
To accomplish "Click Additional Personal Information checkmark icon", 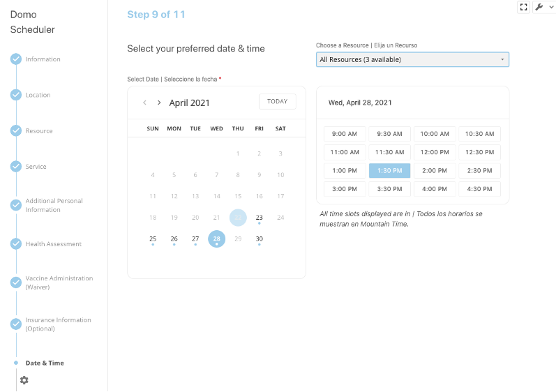I will coord(16,205).
